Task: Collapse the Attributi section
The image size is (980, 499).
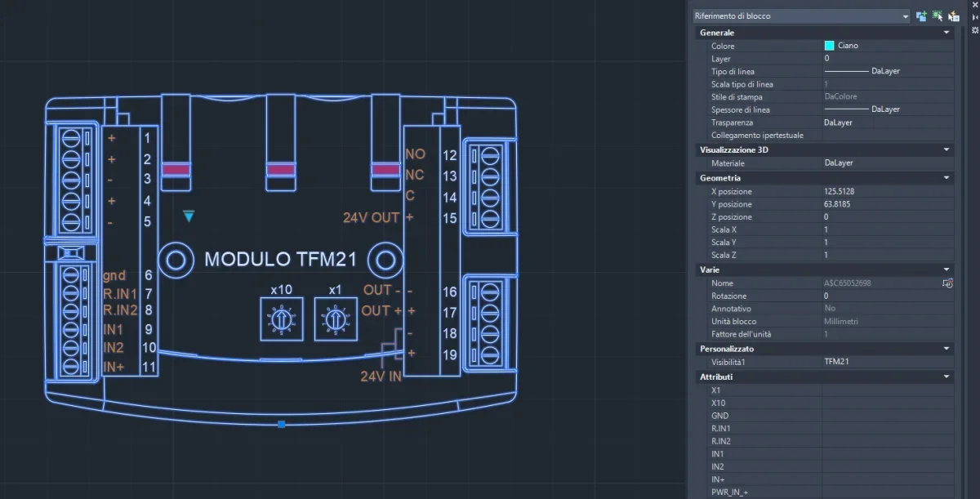Action: tap(947, 377)
